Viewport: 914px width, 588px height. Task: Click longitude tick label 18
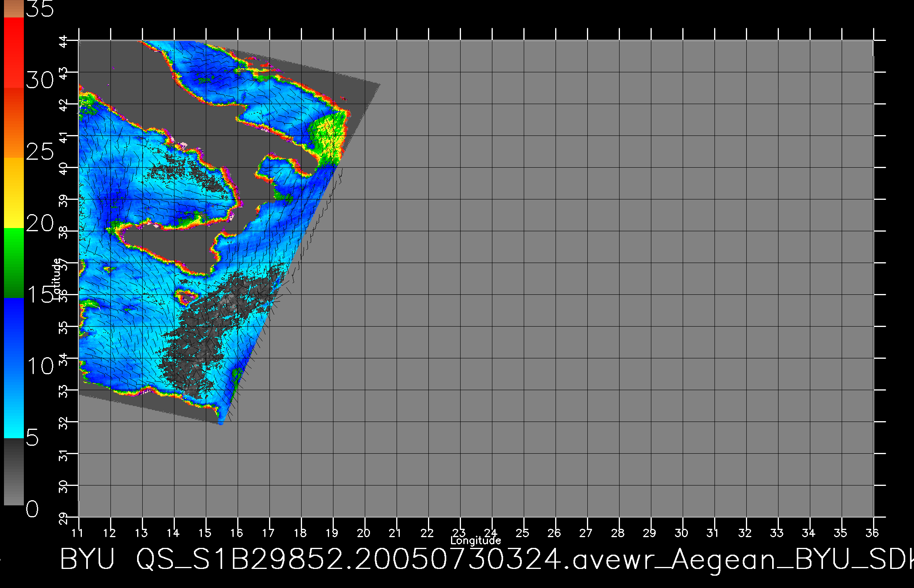[300, 533]
